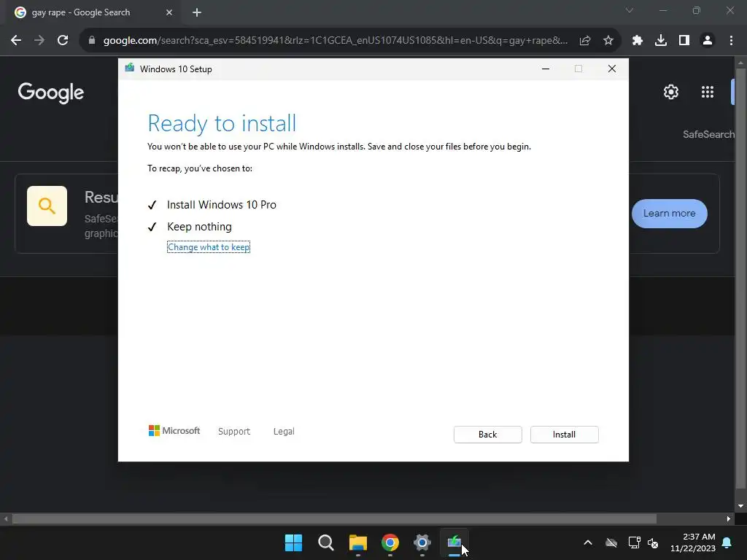Open the Legal link in the Setup window
This screenshot has width=747, height=560.
pyautogui.click(x=284, y=431)
